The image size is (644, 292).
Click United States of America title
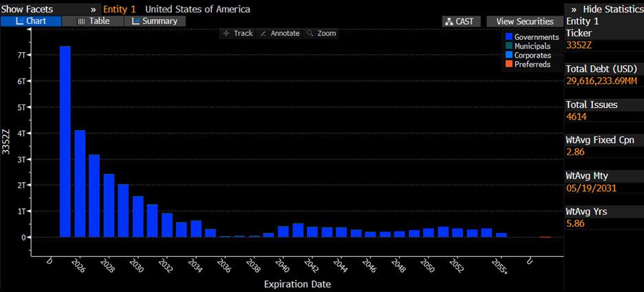(x=197, y=9)
